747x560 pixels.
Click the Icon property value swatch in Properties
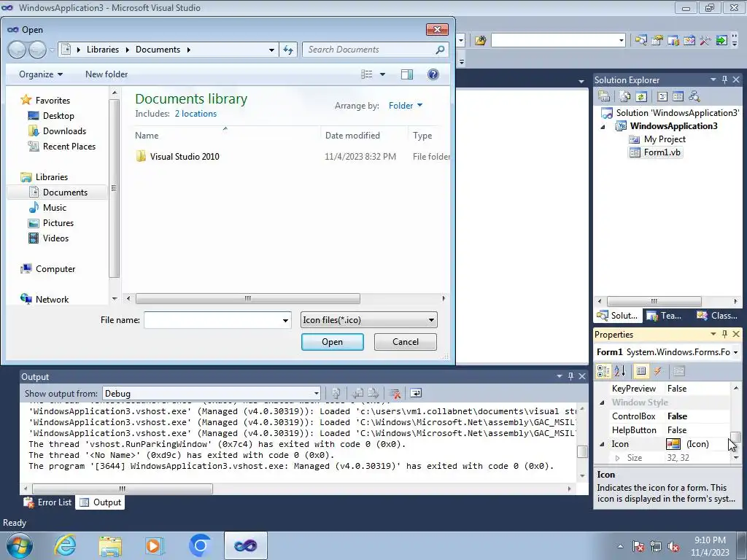pos(673,444)
